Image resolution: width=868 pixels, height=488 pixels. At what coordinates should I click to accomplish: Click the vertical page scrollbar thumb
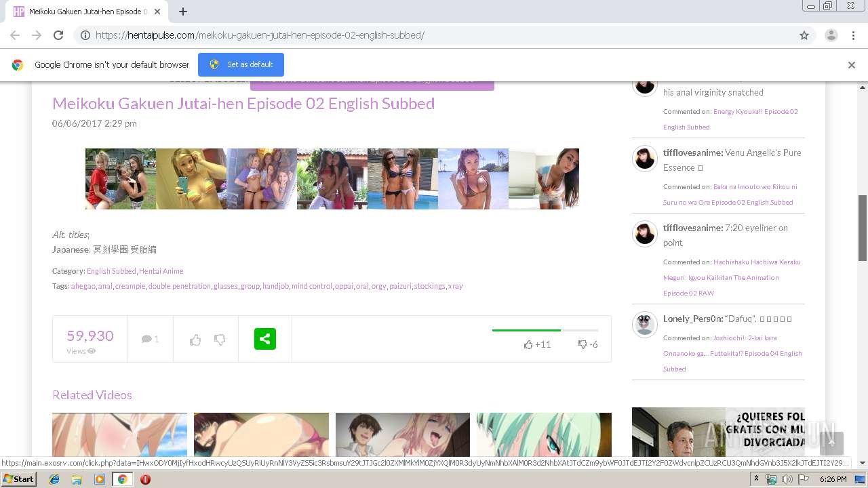[x=863, y=227]
